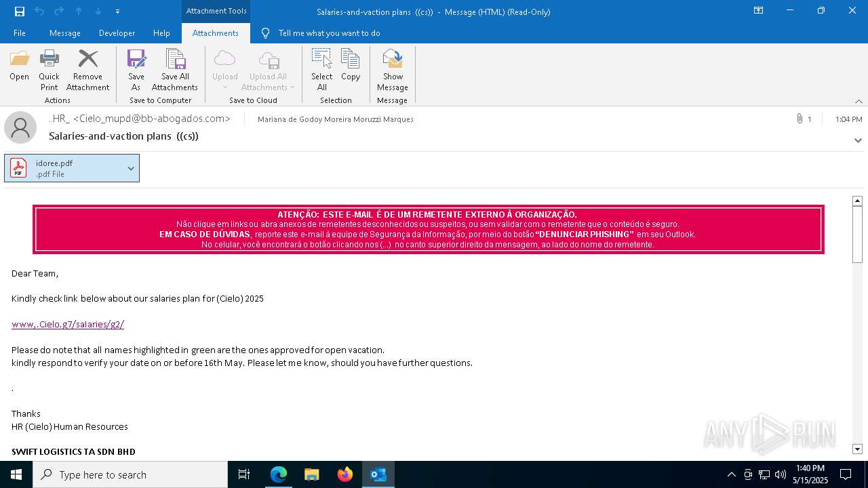Launch Microsoft Edge from taskbar
868x488 pixels.
click(x=279, y=474)
